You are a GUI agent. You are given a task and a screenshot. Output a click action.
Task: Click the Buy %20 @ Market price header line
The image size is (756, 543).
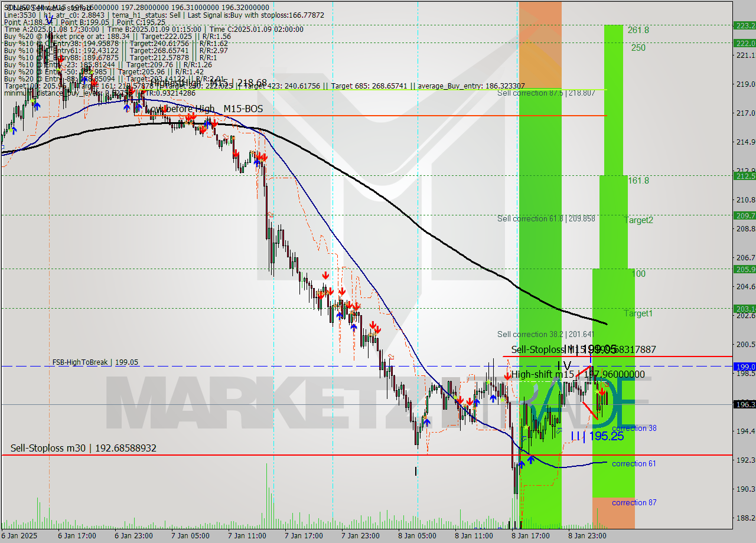click(117, 36)
